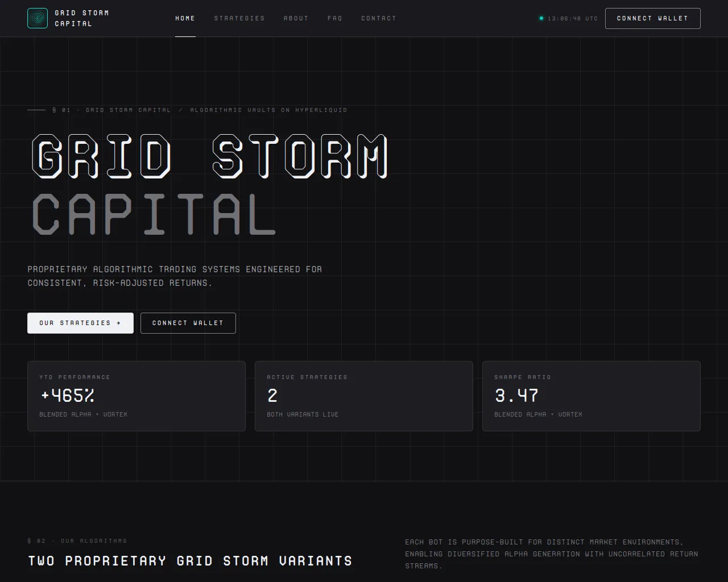
Task: Click the +465% value
Action: coord(67,395)
